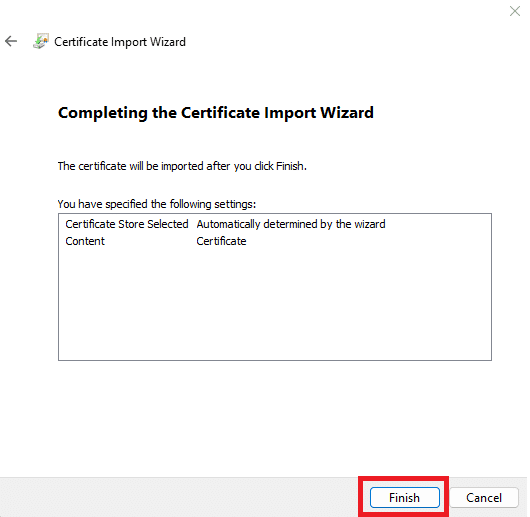Image resolution: width=530 pixels, height=517 pixels.
Task: Click the 'Completing the Certificate Import Wizard' heading
Action: pos(216,113)
